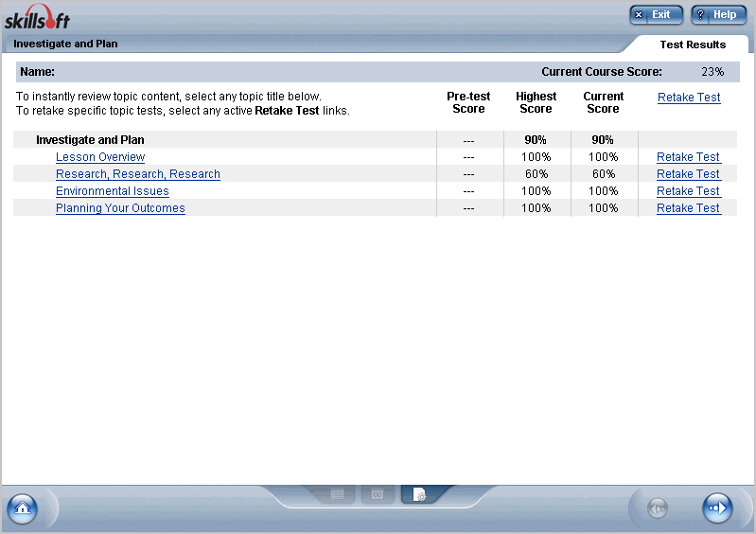Open the table of contents list icon
This screenshot has height=534, width=756.
[x=337, y=494]
